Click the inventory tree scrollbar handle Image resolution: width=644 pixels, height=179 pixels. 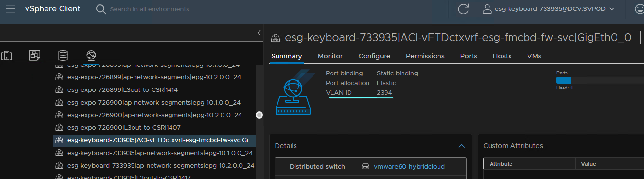259,115
